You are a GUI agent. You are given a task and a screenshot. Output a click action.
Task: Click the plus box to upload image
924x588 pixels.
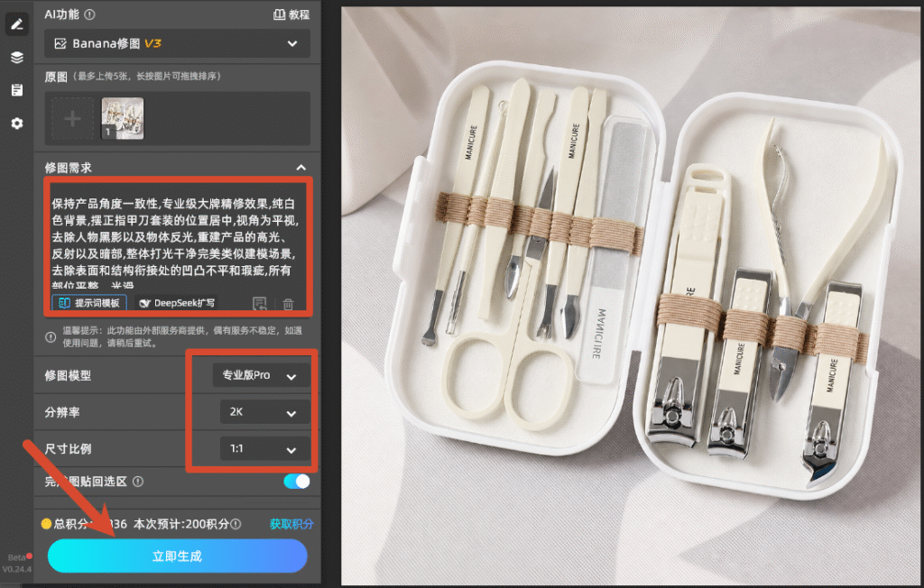(72, 119)
